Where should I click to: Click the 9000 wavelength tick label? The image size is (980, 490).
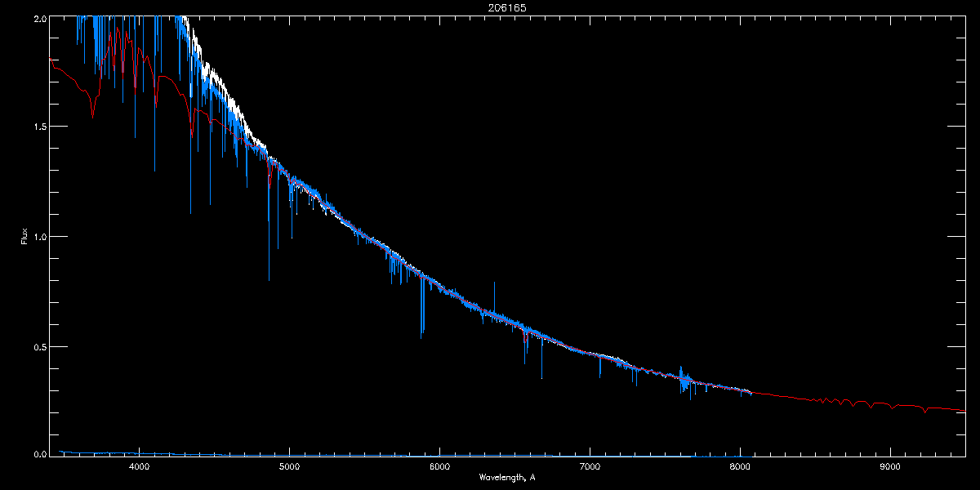890,468
